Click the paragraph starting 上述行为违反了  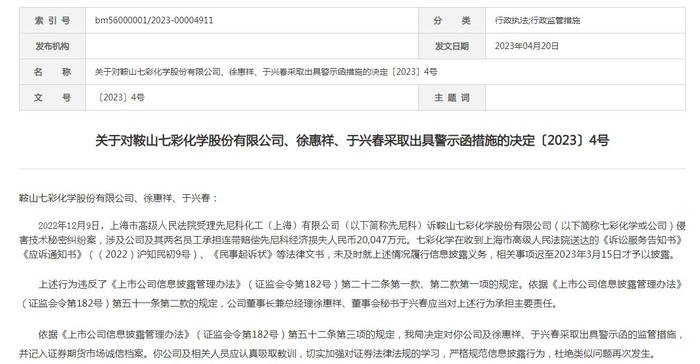point(352,294)
